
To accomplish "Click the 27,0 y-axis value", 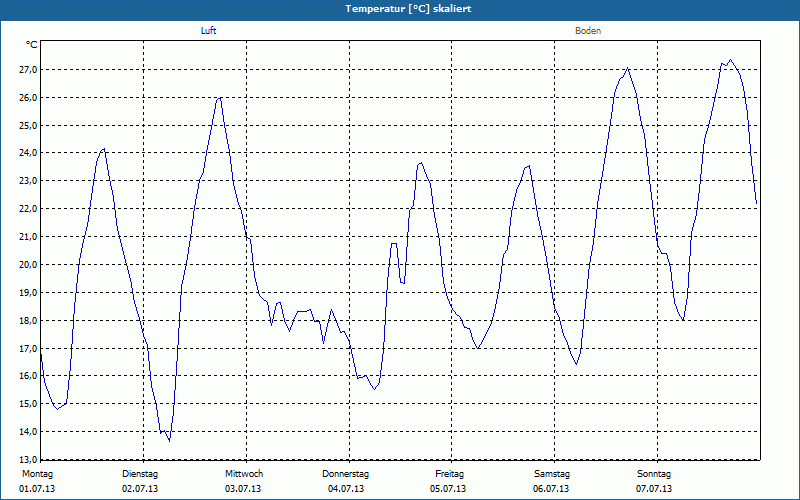I will [29, 69].
